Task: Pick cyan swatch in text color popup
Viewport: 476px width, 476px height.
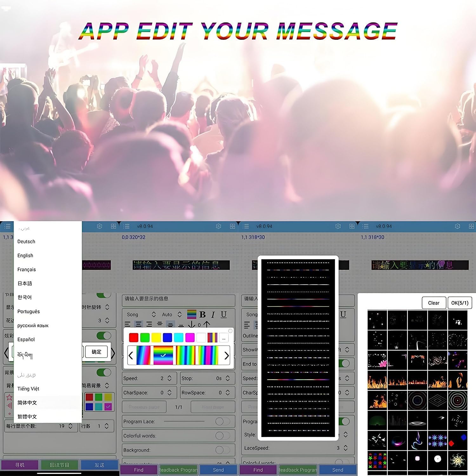Action: pyautogui.click(x=179, y=338)
